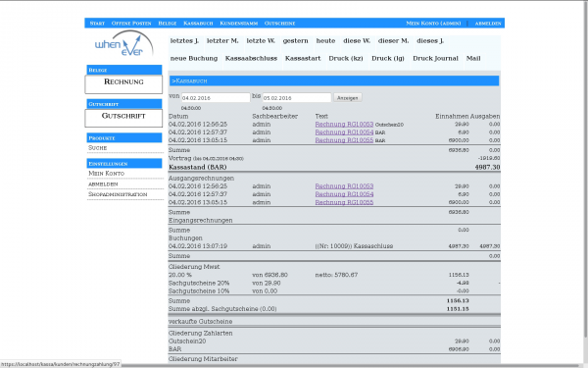Click the >Kassabuch section header

(x=334, y=80)
